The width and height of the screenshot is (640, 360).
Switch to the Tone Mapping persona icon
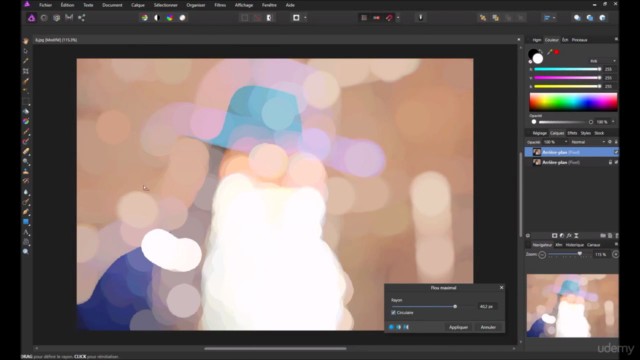[69, 18]
